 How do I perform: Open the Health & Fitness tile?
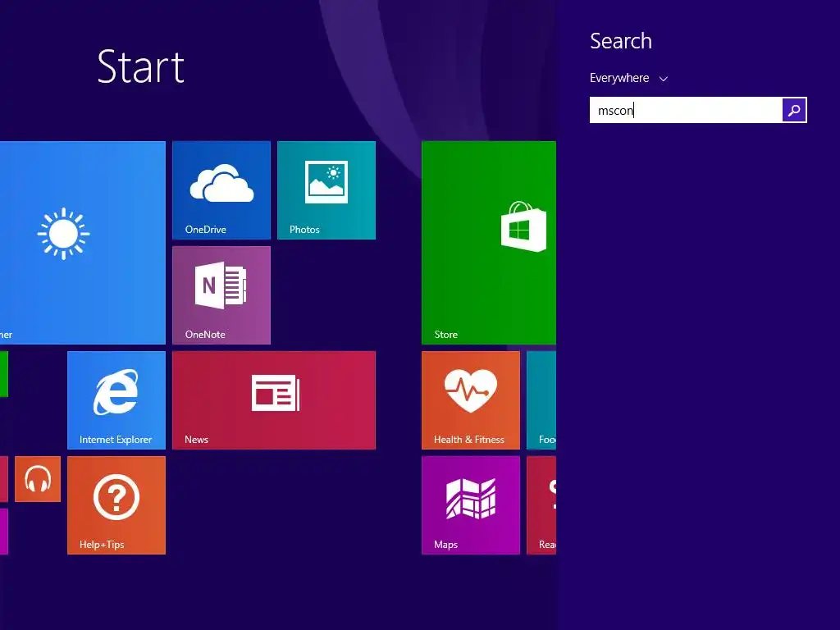[470, 400]
